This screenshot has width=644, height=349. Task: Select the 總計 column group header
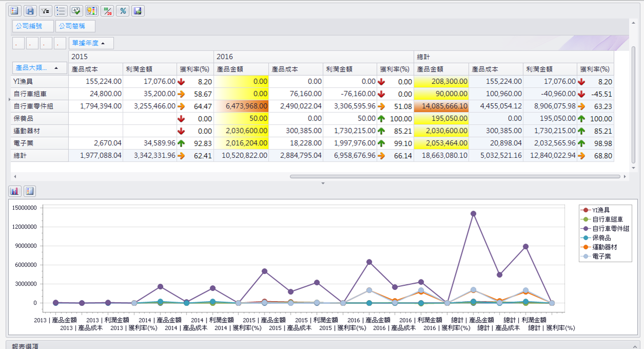pos(514,57)
